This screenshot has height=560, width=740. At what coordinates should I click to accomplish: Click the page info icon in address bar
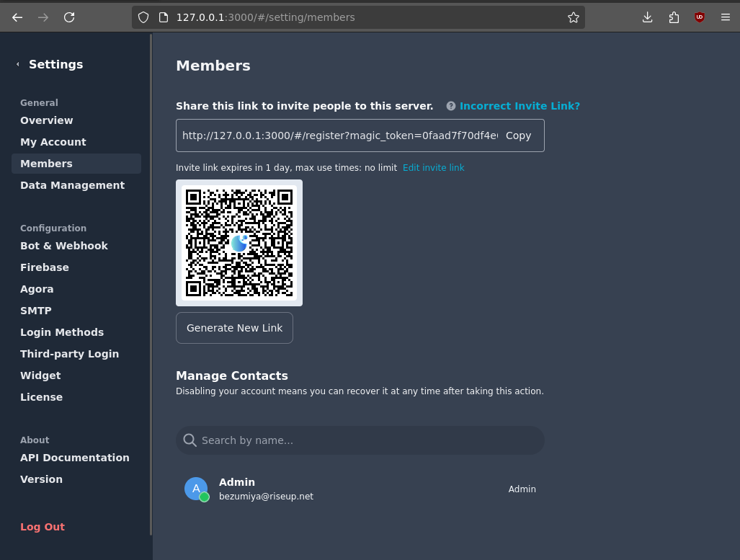click(164, 17)
